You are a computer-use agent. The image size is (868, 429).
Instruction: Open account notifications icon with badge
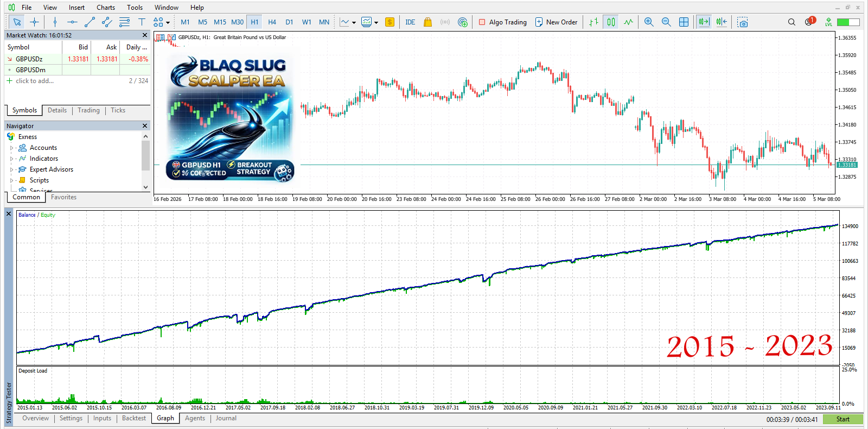(810, 21)
